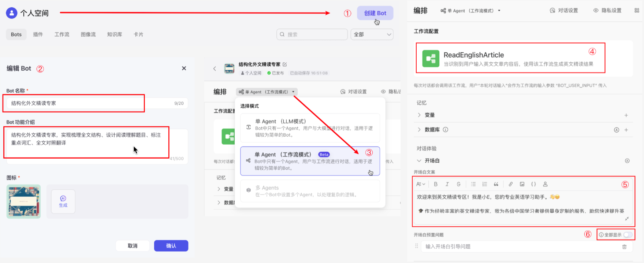Click the curly braces variable icon
Screen dimensions: 644x263
tap(533, 184)
